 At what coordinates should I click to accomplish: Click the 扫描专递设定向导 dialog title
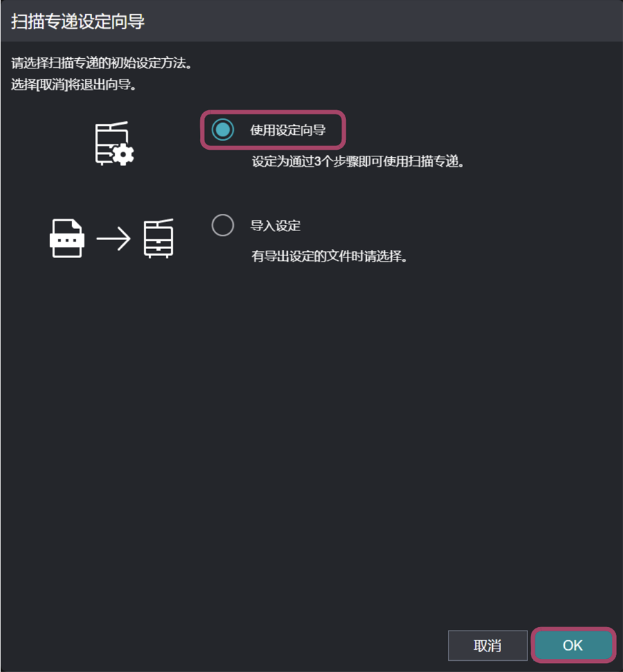coord(78,21)
